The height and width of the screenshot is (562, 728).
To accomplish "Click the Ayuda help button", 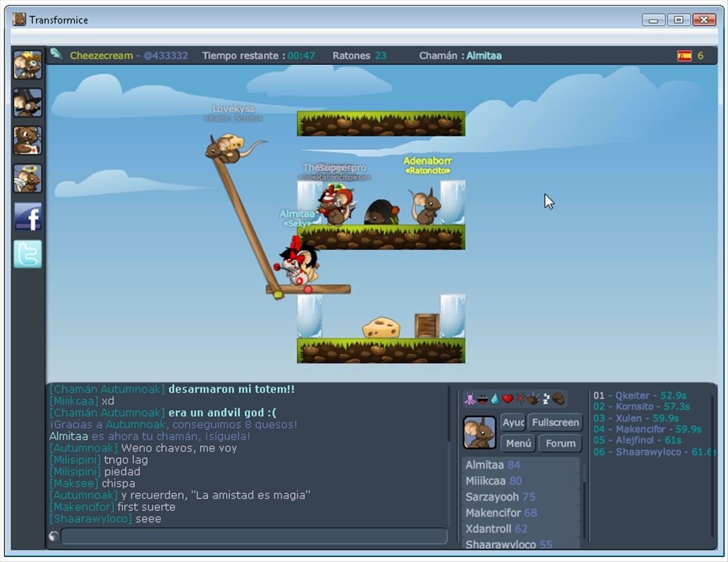I will click(513, 422).
